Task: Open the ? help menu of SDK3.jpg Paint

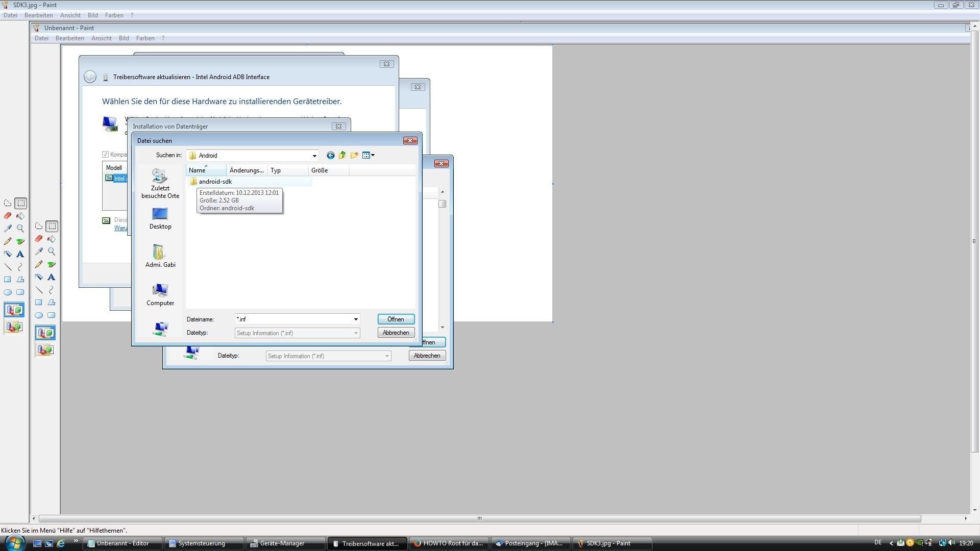Action: [x=132, y=15]
